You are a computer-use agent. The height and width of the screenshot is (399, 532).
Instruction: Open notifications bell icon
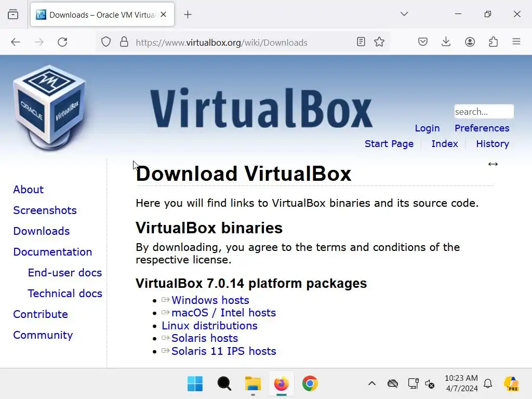coord(488,384)
